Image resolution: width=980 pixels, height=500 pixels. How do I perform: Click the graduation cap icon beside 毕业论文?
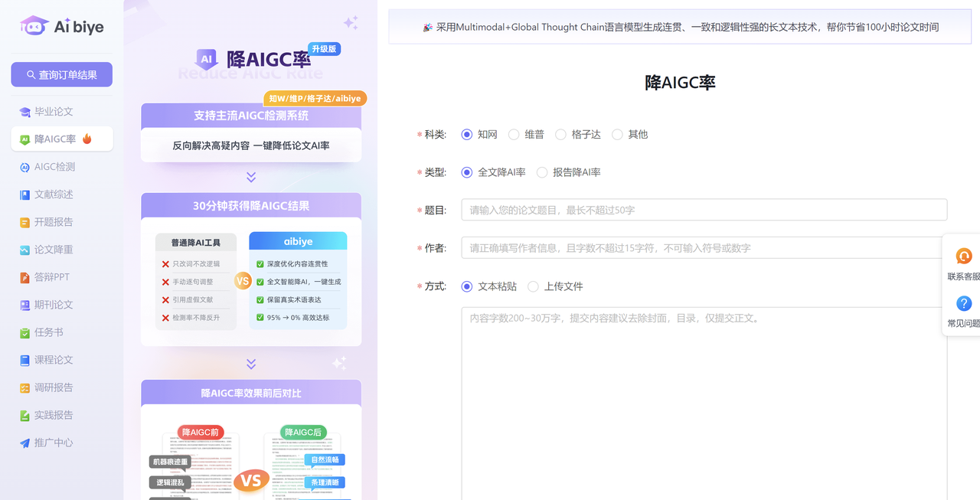coord(25,112)
